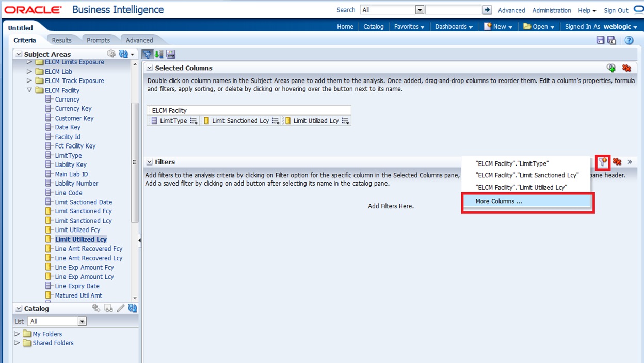Image resolution: width=644 pixels, height=363 pixels.
Task: Click the Catalog new folder icon
Action: click(95, 308)
